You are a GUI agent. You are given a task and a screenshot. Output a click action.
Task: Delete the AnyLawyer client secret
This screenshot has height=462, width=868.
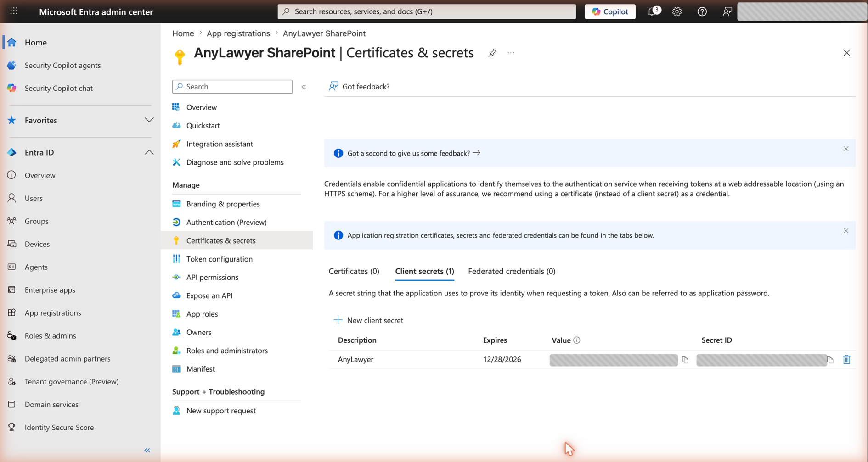[846, 360]
